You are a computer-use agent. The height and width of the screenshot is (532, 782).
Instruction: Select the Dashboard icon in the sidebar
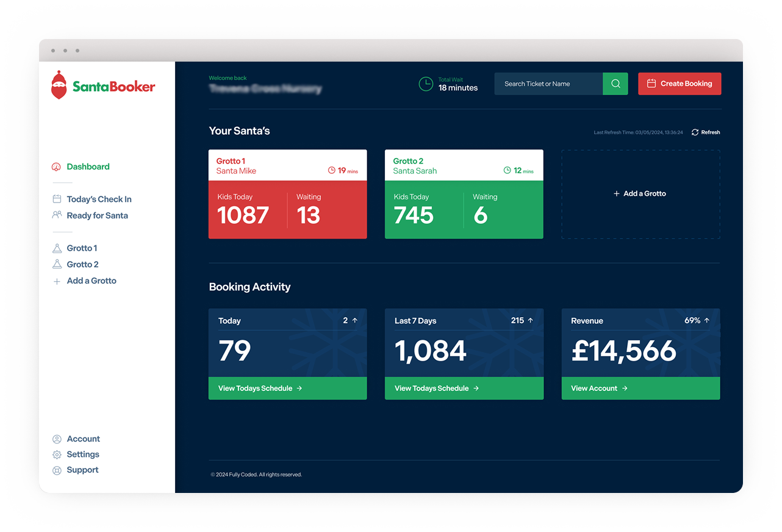pos(56,166)
